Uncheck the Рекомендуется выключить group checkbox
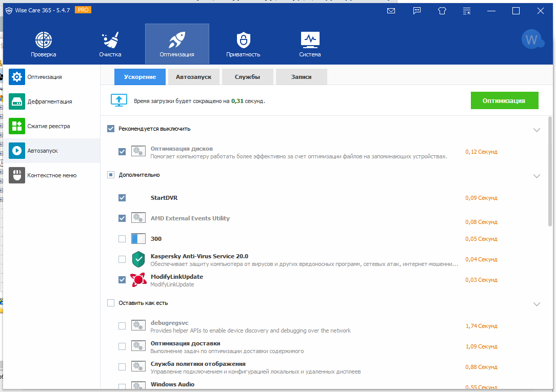This screenshot has height=392, width=556. 111,129
